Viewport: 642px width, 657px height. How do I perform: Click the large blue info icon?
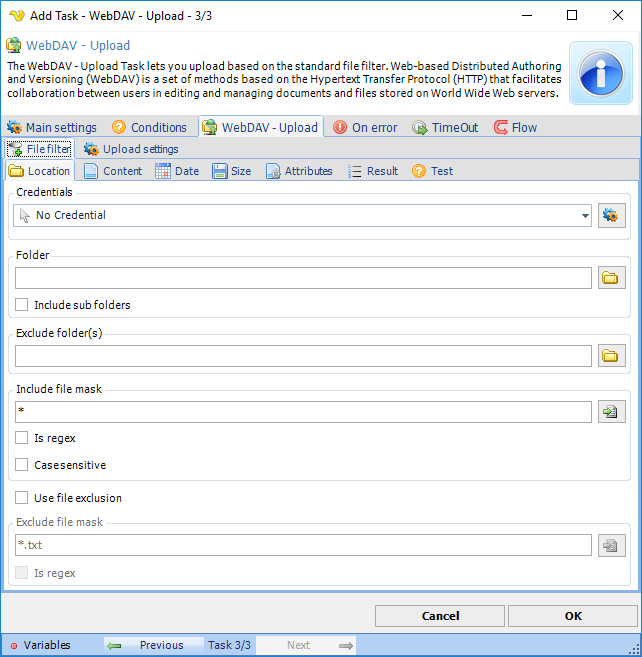tap(601, 73)
